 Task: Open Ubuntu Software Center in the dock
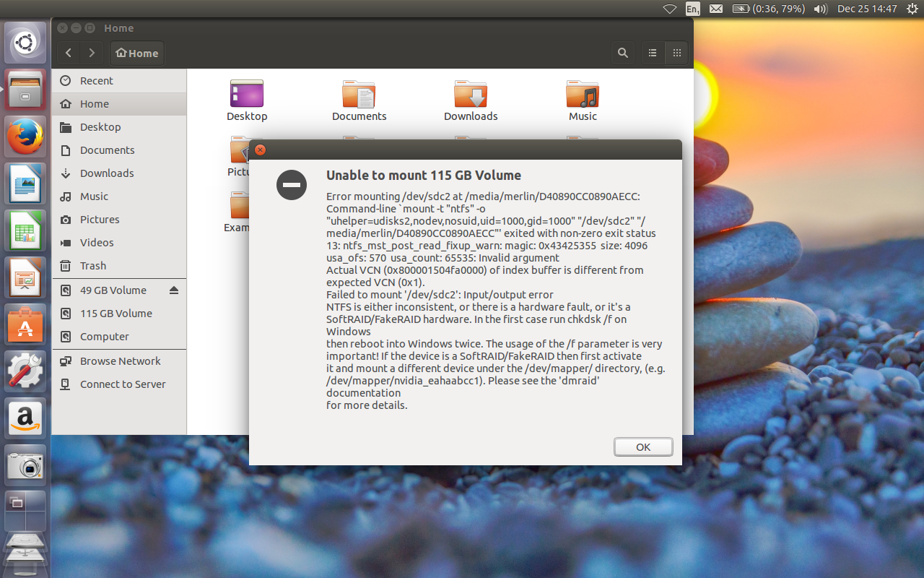(x=25, y=324)
